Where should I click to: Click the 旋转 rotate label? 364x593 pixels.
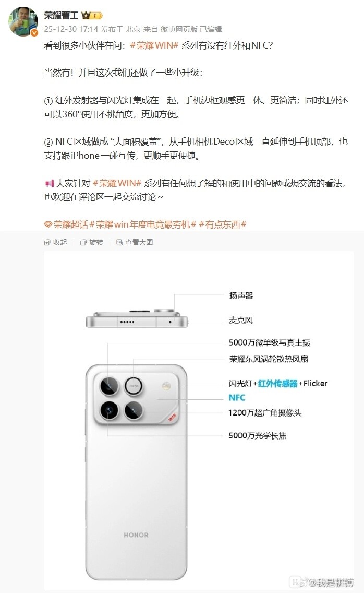pyautogui.click(x=96, y=242)
